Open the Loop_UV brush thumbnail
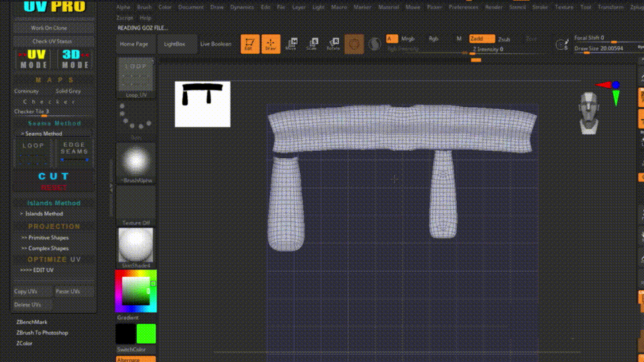The height and width of the screenshot is (362, 644). pyautogui.click(x=136, y=78)
